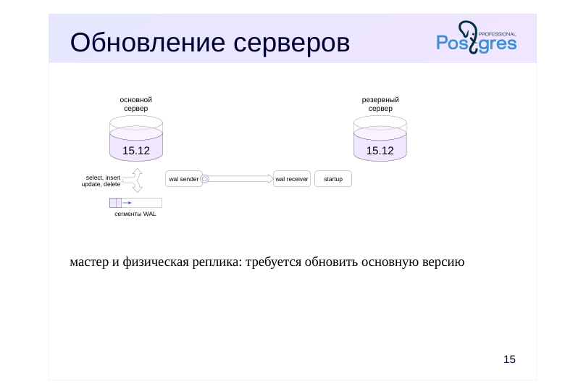Click the 'сегменты WAL' caption
The width and height of the screenshot is (586, 392).
[135, 214]
